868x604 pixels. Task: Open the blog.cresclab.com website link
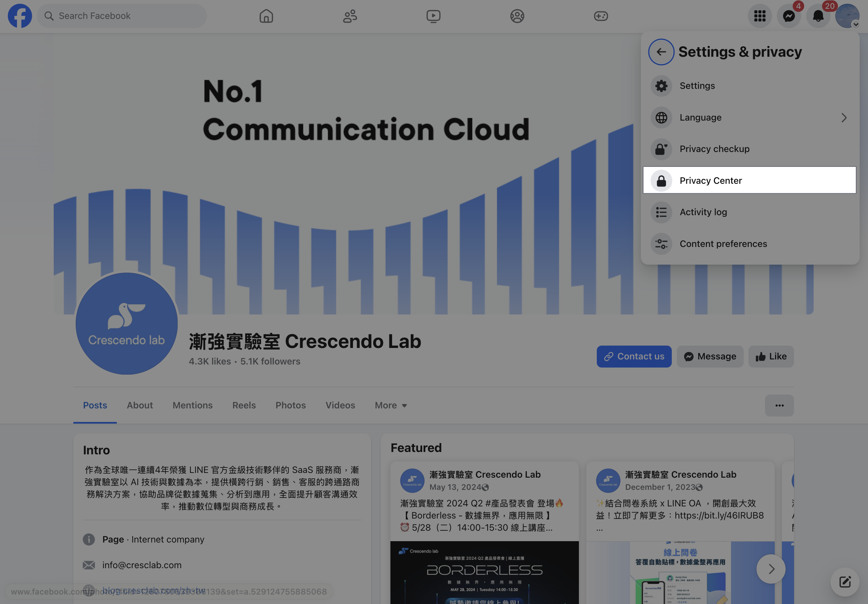154,590
